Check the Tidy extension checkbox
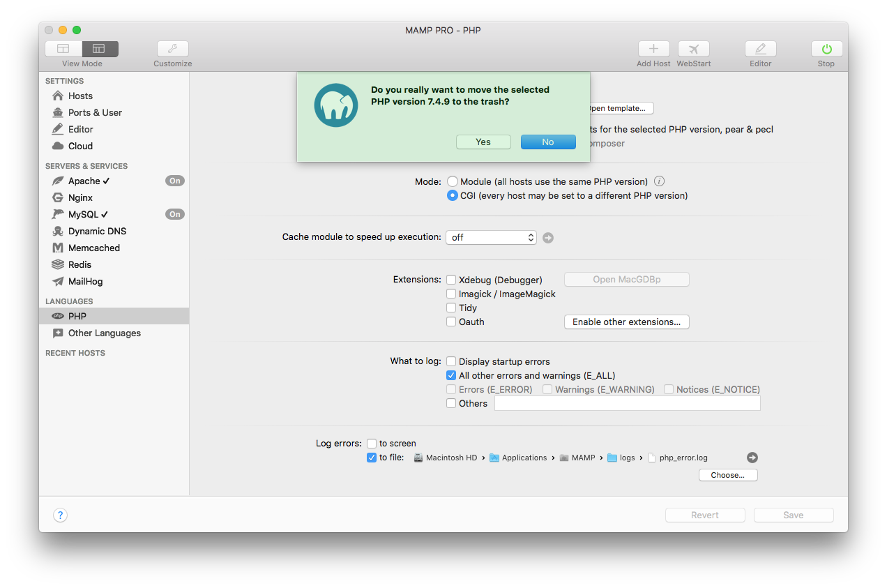The width and height of the screenshot is (887, 588). coord(451,308)
